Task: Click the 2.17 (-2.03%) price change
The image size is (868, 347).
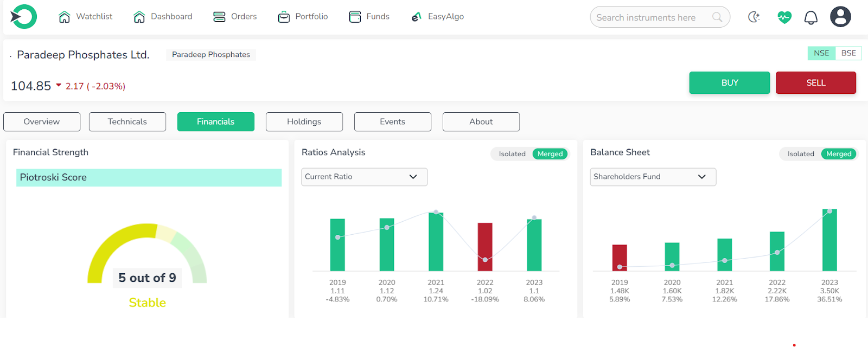Action: (x=95, y=86)
